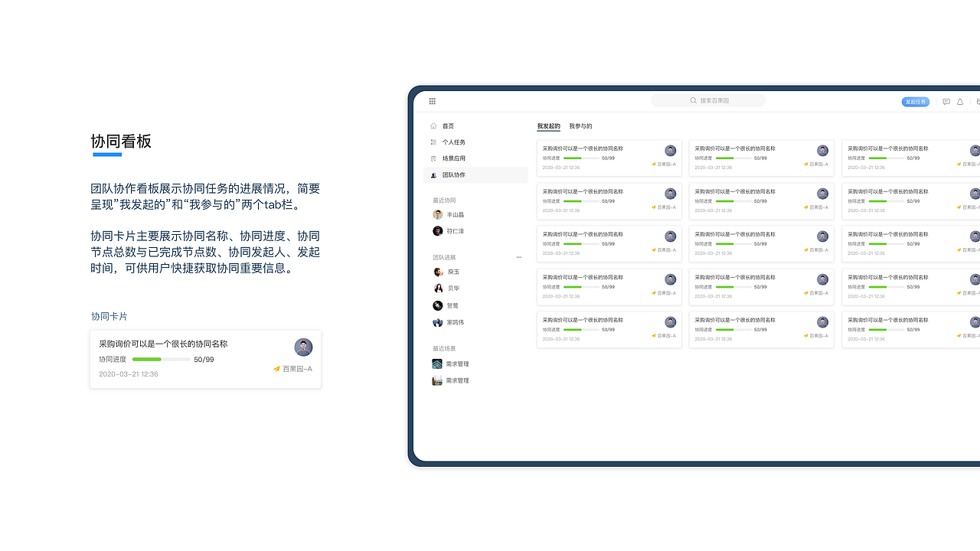Screen dimensions: 980x551
Task: Open the ellipsis menu next to 团队进展
Action: tap(518, 257)
